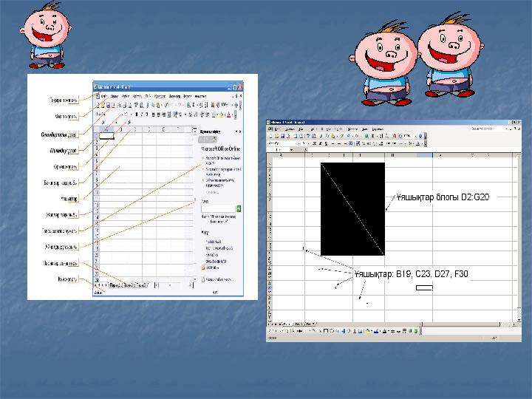The height and width of the screenshot is (399, 532).
Task: Select Rectangle tool in Drawing toolbar
Action: [x=326, y=331]
